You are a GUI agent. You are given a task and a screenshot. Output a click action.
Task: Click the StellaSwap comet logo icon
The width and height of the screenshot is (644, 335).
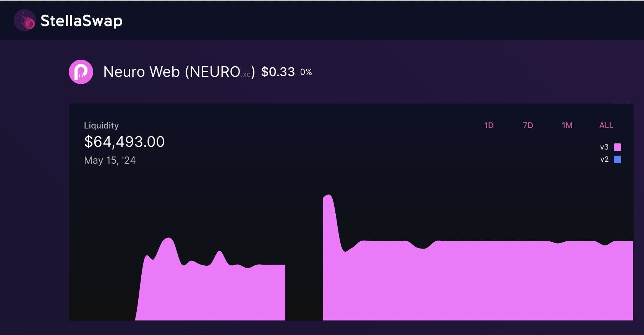(x=25, y=20)
